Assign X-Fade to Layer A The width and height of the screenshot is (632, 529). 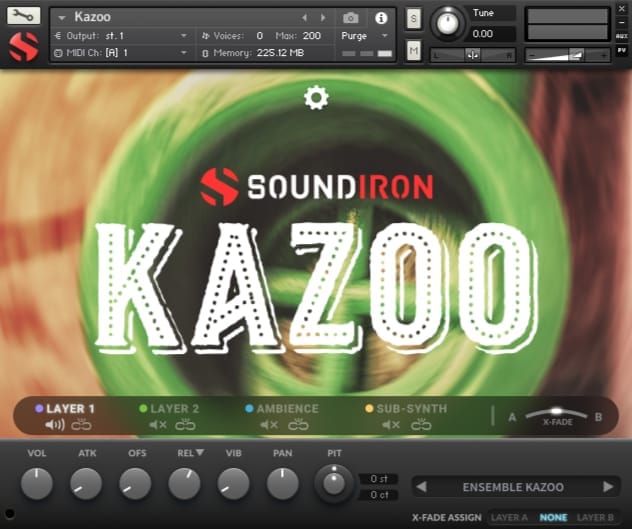pos(509,517)
